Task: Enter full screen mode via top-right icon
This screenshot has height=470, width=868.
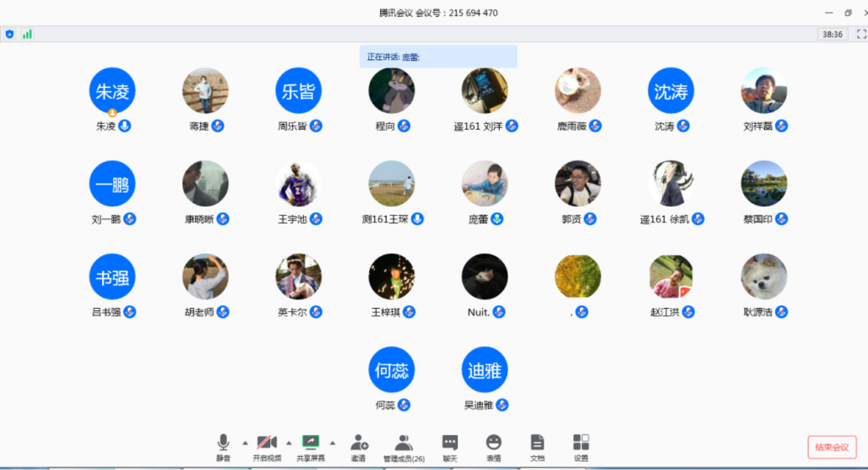Action: coord(861,34)
